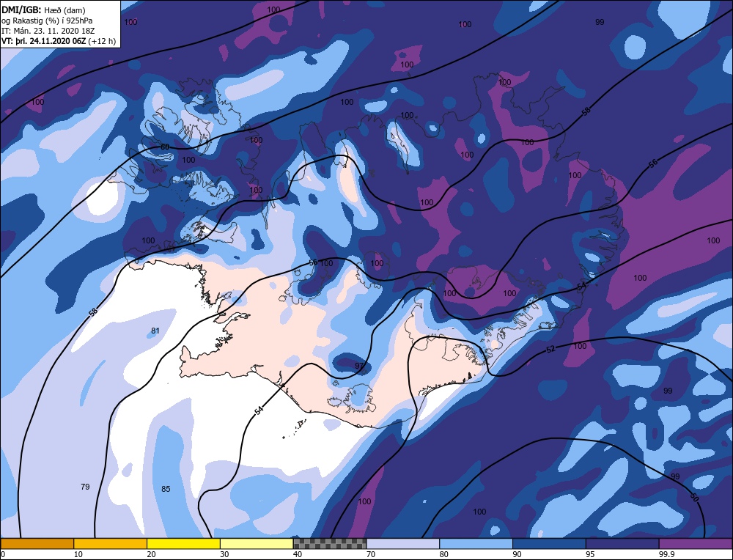Click the pale yellow 30–40 legend swatch
The height and width of the screenshot is (560, 733).
coord(257,543)
